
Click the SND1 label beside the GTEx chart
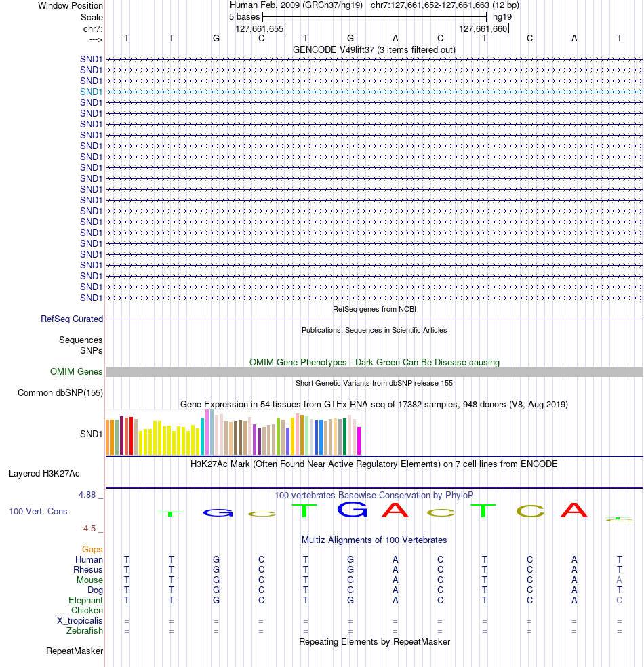(x=91, y=434)
